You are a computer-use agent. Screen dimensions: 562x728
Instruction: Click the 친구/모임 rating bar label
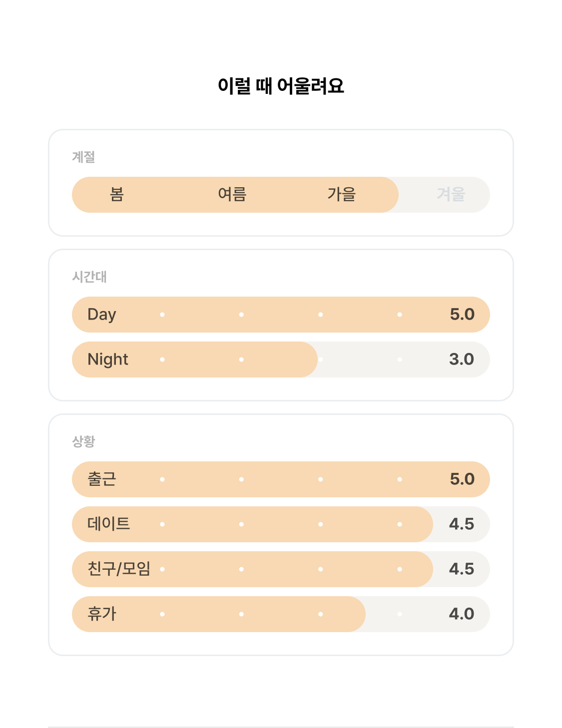click(119, 569)
